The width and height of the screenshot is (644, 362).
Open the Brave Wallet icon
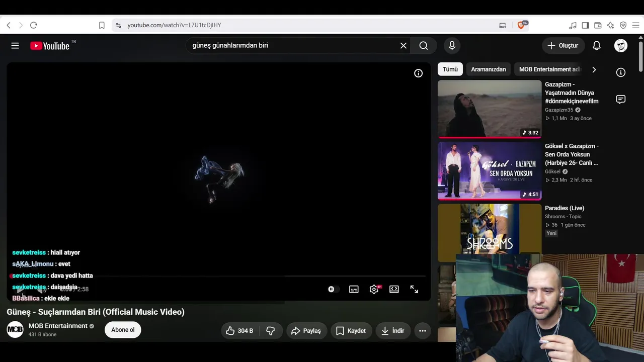click(x=598, y=25)
